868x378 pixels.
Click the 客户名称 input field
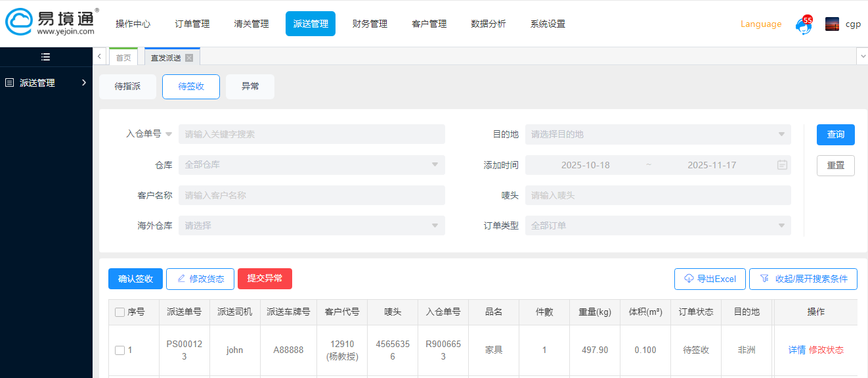coord(311,195)
